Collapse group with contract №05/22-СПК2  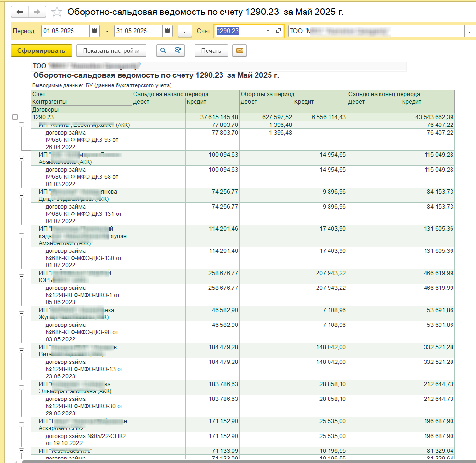click(21, 425)
